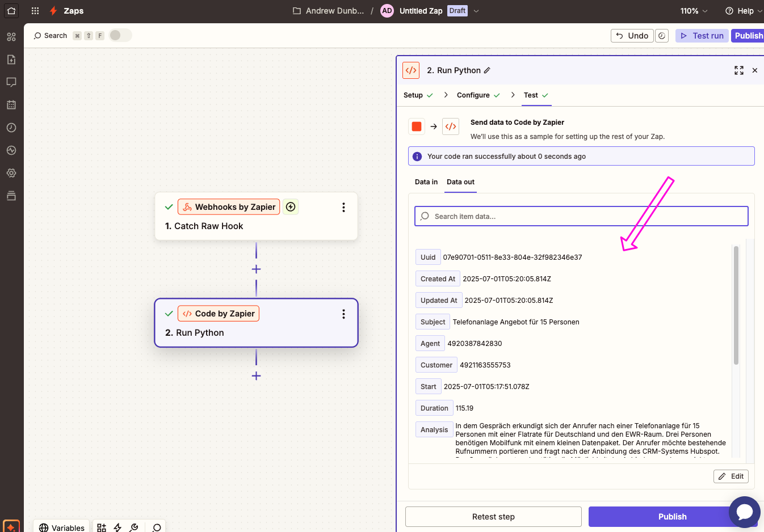Open the stacked versions sidebar icon
764x532 pixels.
point(11,196)
